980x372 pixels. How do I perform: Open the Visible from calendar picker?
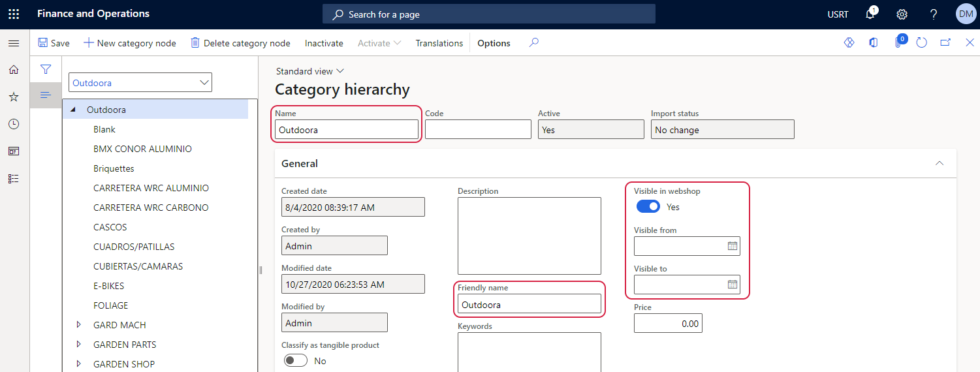tap(732, 246)
